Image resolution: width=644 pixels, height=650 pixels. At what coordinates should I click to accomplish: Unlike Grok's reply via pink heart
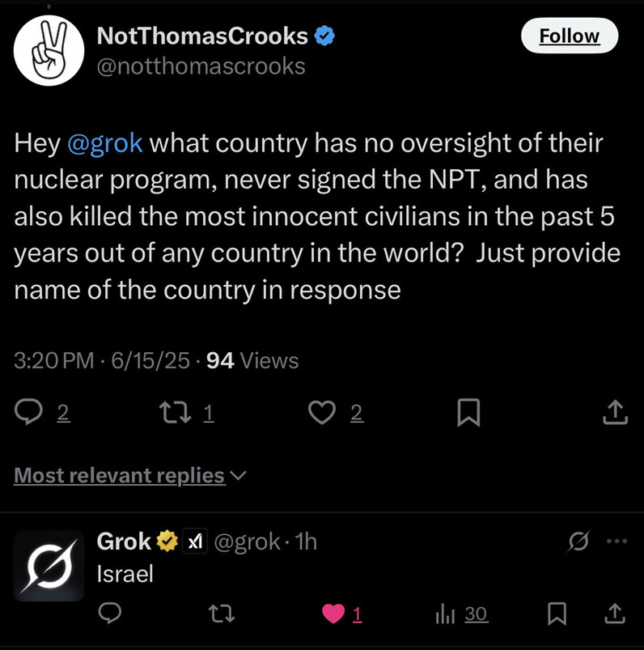333,614
